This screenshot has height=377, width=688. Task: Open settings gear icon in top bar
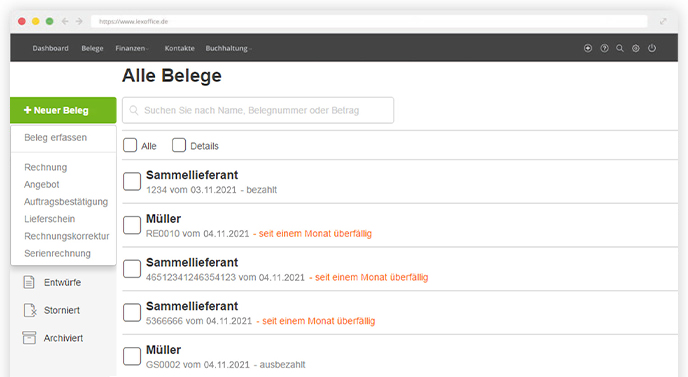(636, 48)
